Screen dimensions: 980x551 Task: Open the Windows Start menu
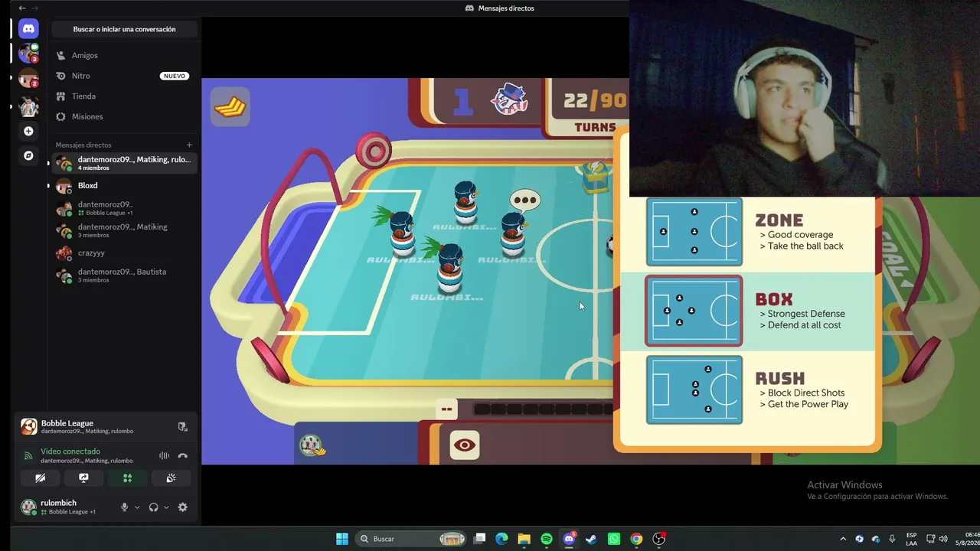[342, 539]
